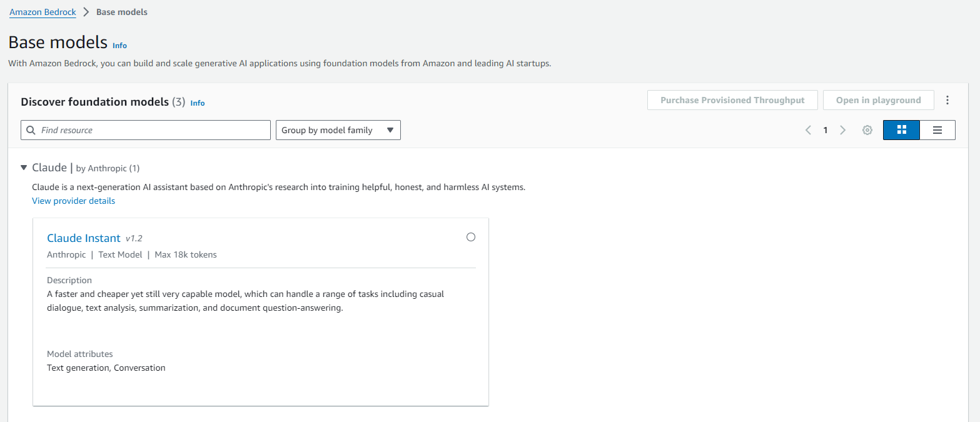The width and height of the screenshot is (980, 422).
Task: Open the vertical three-dot actions menu
Action: pyautogui.click(x=947, y=100)
